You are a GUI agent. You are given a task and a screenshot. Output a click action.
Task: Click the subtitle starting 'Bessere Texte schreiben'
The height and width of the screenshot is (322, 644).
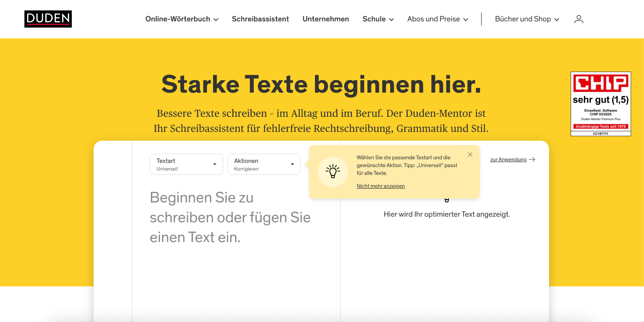[321, 121]
